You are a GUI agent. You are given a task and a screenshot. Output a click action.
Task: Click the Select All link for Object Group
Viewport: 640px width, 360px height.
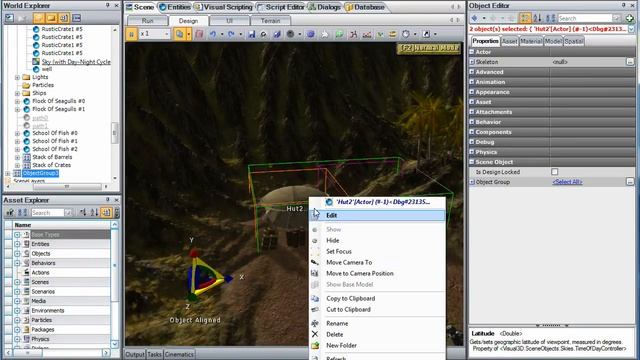coord(567,182)
